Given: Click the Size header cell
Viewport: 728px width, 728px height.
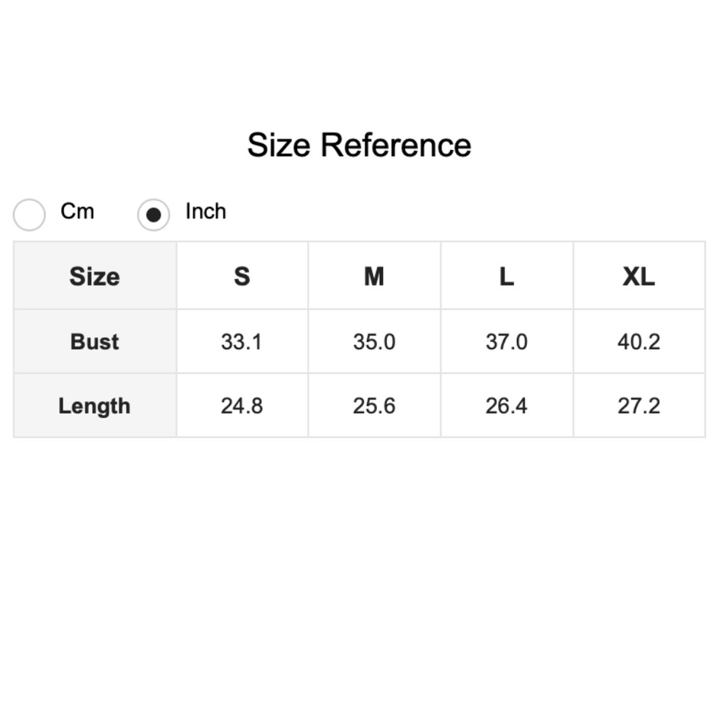Looking at the screenshot, I should [95, 277].
